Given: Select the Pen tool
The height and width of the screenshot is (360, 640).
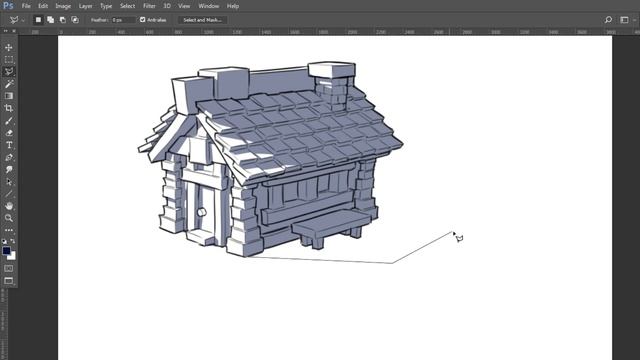Looking at the screenshot, I should [x=9, y=158].
